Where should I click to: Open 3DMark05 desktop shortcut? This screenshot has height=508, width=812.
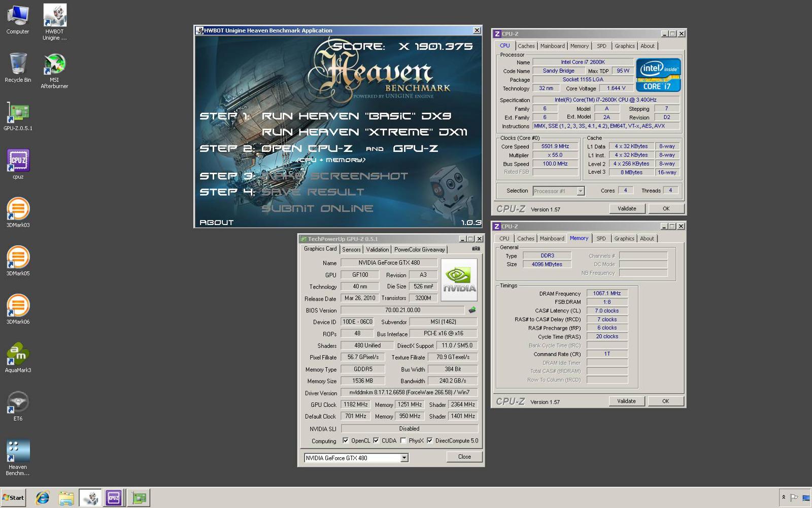click(18, 261)
